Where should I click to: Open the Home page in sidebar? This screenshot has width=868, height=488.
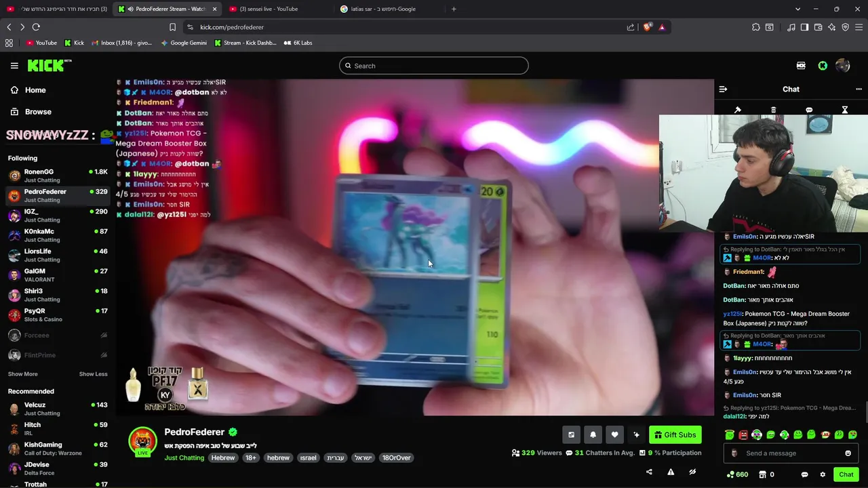pyautogui.click(x=28, y=90)
